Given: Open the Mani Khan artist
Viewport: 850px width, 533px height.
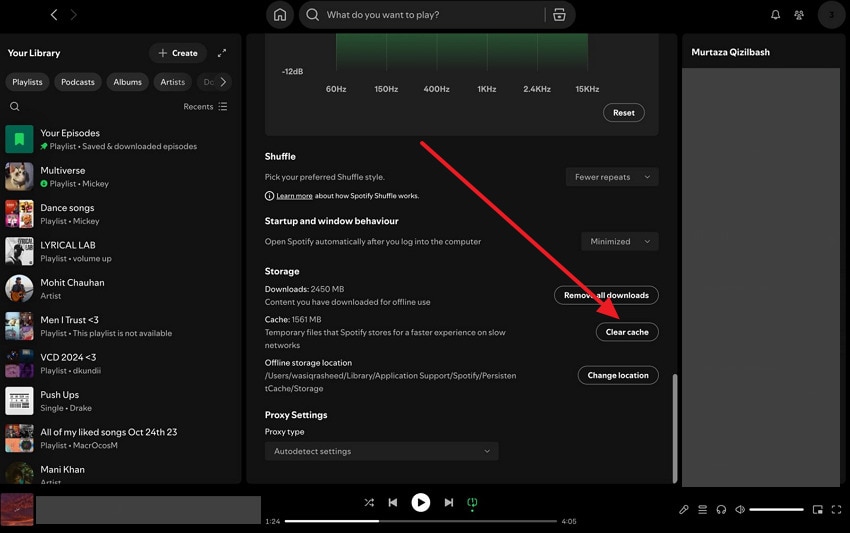Looking at the screenshot, I should (x=120, y=472).
